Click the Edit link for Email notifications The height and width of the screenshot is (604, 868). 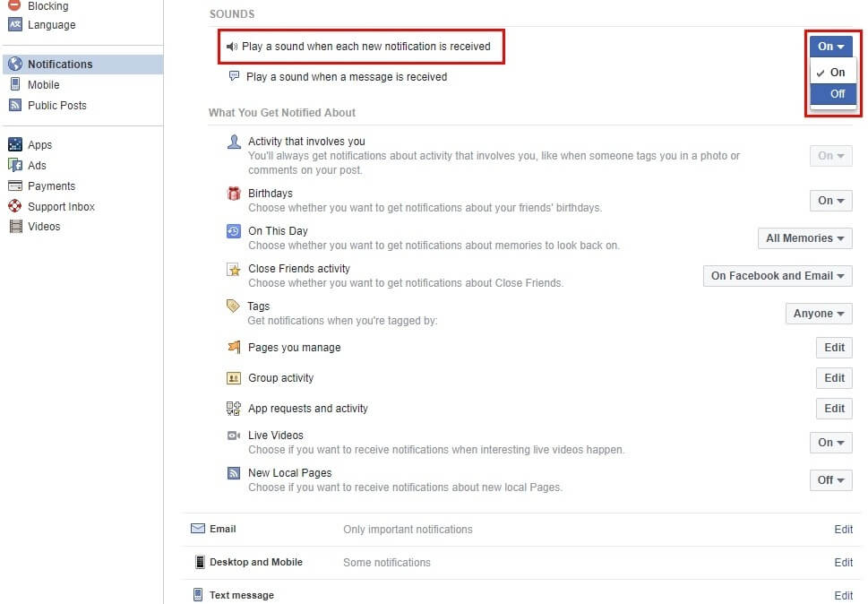(x=843, y=530)
